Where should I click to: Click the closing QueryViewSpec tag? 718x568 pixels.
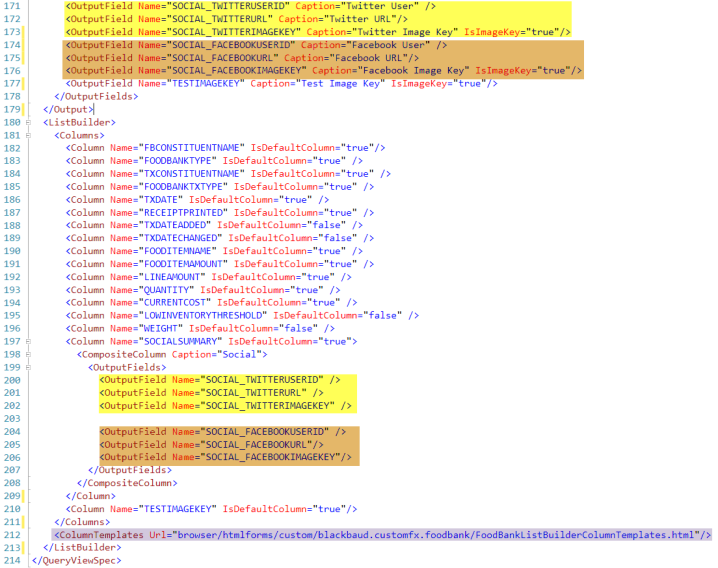76,560
